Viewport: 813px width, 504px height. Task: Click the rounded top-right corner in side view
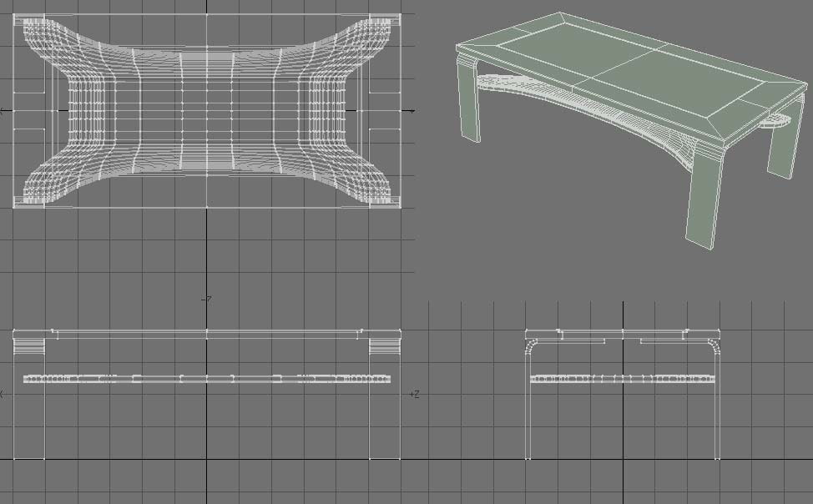tap(714, 341)
